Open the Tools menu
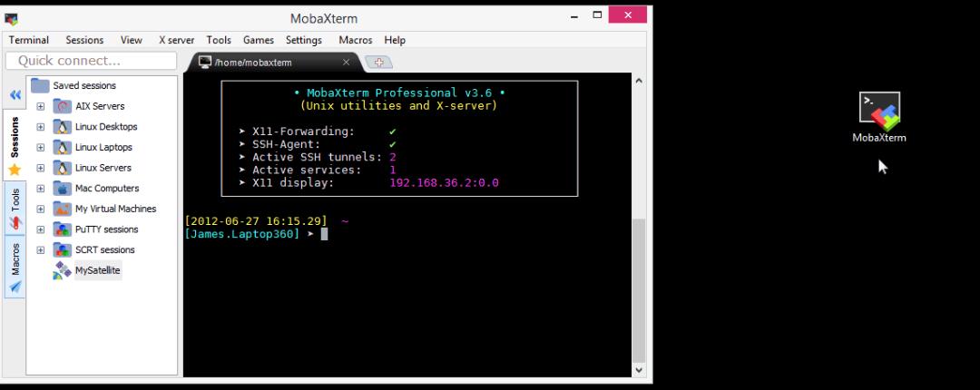Image resolution: width=980 pixels, height=390 pixels. point(219,40)
